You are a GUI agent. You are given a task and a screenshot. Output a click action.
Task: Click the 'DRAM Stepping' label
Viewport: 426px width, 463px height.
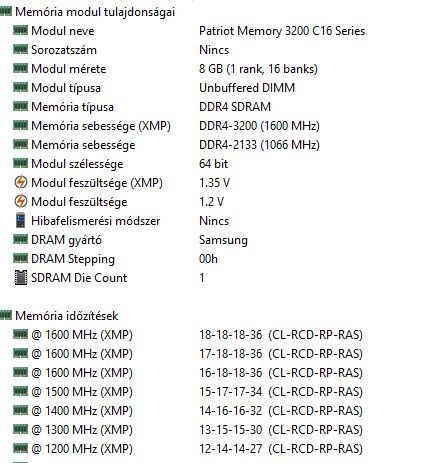(73, 259)
